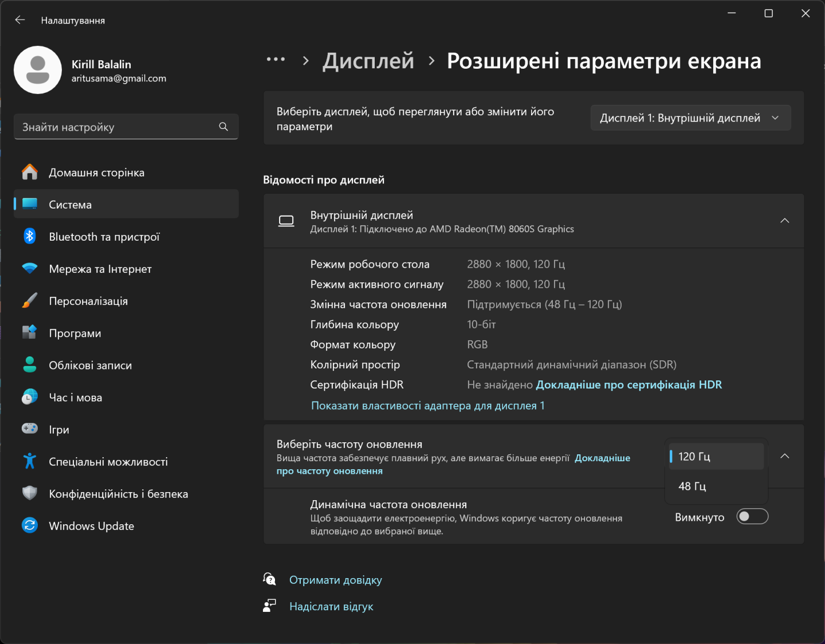Click the Знайти настройку search field
The width and height of the screenshot is (825, 644).
(117, 127)
